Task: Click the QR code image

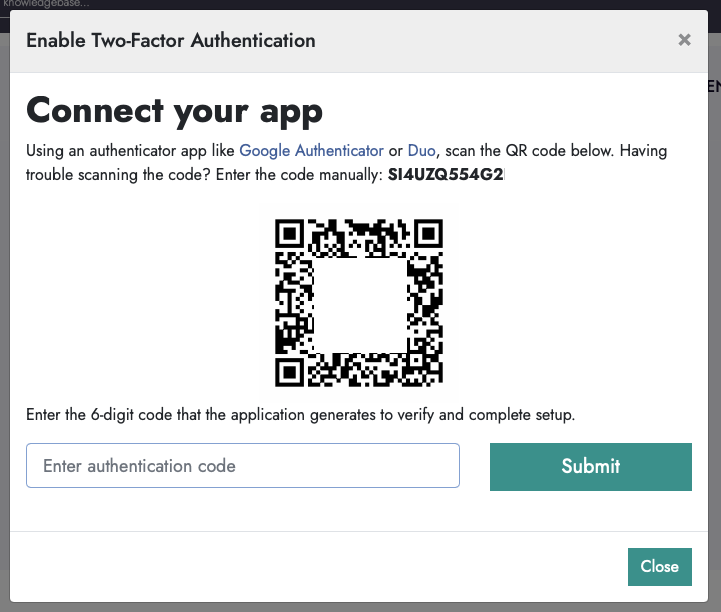Action: pyautogui.click(x=359, y=301)
